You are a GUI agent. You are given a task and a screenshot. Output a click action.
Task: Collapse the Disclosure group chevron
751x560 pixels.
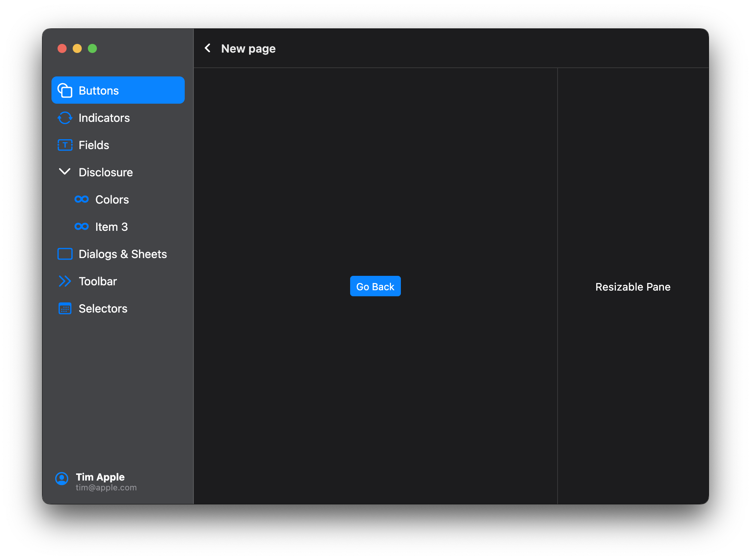(x=65, y=172)
